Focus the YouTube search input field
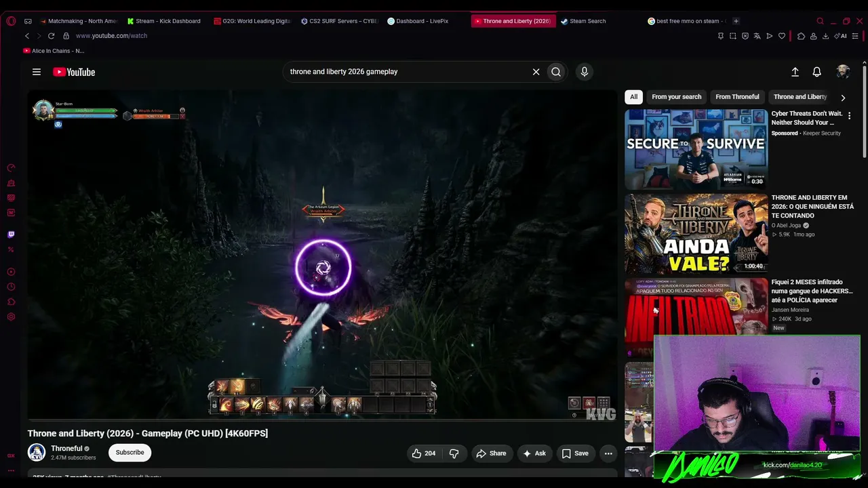Image resolution: width=868 pixels, height=488 pixels. coord(409,72)
